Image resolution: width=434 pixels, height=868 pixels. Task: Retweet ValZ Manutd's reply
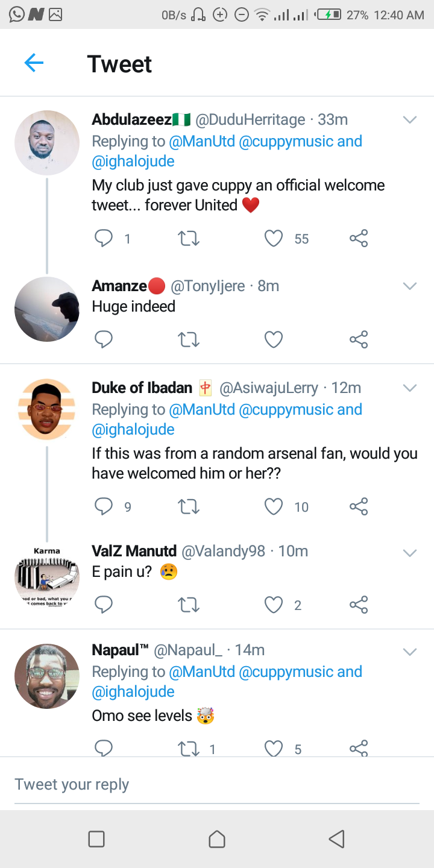[x=189, y=605]
